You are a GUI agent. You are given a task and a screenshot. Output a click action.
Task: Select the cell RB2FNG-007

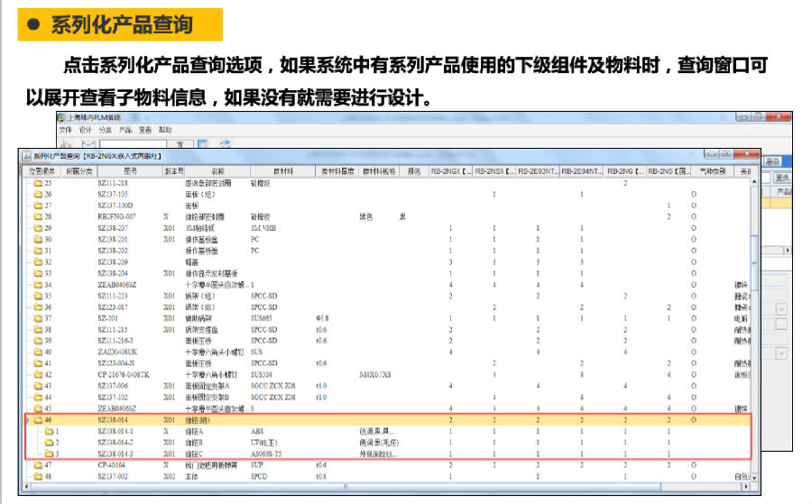[x=117, y=216]
